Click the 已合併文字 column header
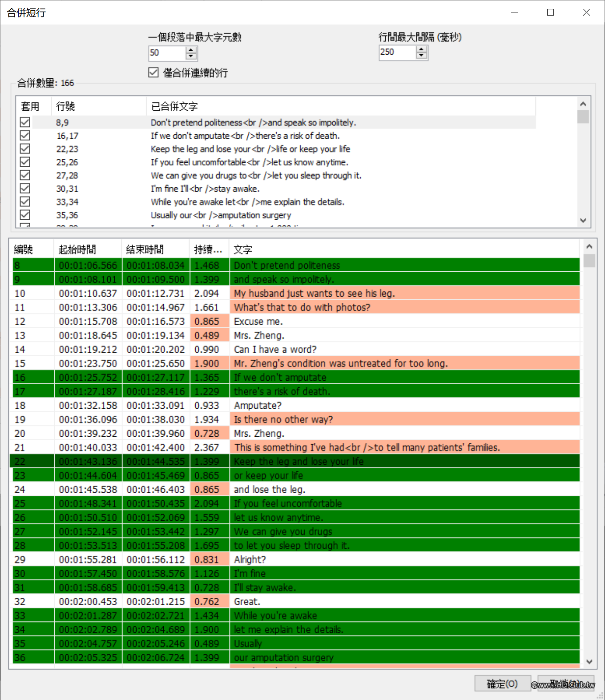Viewport: 605px width, 700px height. click(x=341, y=107)
